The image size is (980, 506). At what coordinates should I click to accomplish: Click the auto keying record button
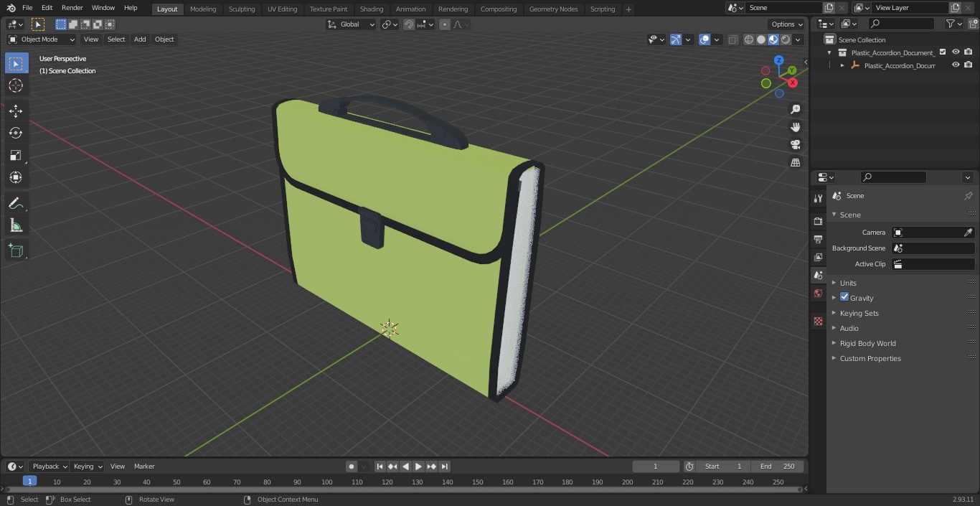click(x=352, y=467)
